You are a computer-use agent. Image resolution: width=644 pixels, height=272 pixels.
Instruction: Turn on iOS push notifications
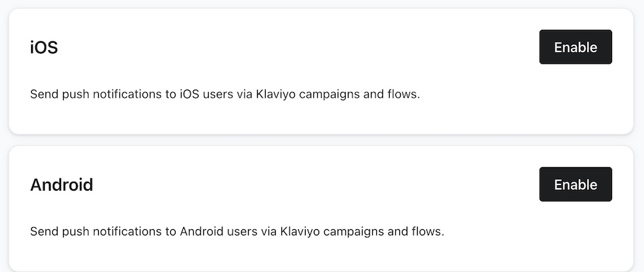pos(576,47)
